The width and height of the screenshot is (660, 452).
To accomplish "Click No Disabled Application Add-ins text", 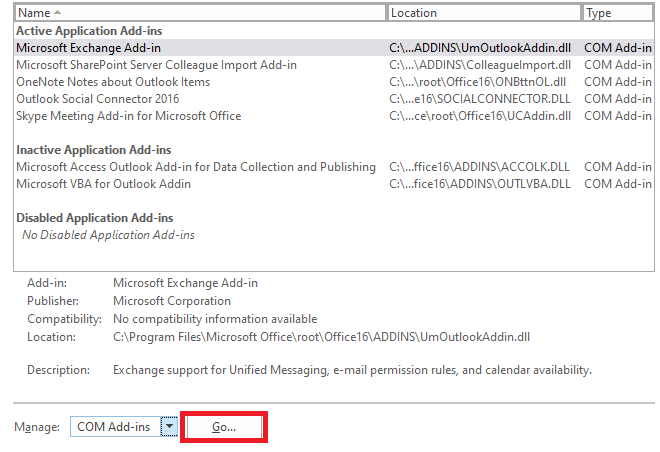I will coord(108,235).
